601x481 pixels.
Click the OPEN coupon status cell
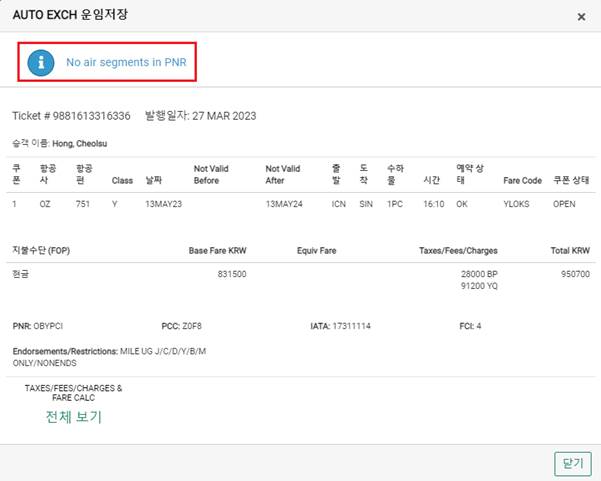pyautogui.click(x=564, y=204)
